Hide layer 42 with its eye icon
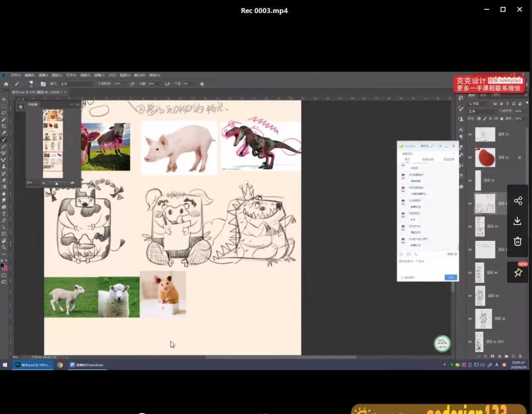 point(470,319)
